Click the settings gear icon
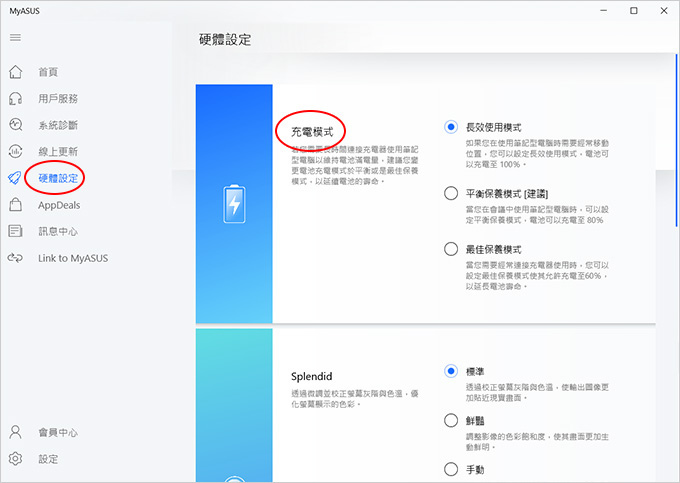 coord(16,458)
